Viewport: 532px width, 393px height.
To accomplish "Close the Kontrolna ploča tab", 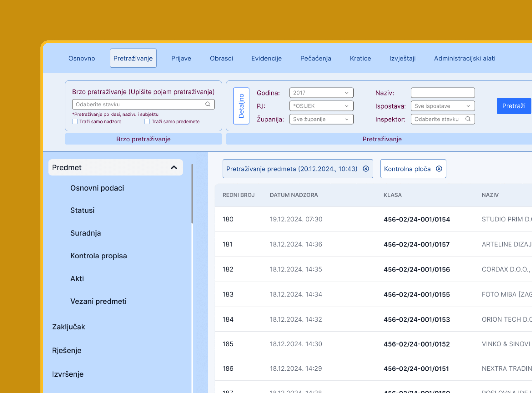I will 439,169.
